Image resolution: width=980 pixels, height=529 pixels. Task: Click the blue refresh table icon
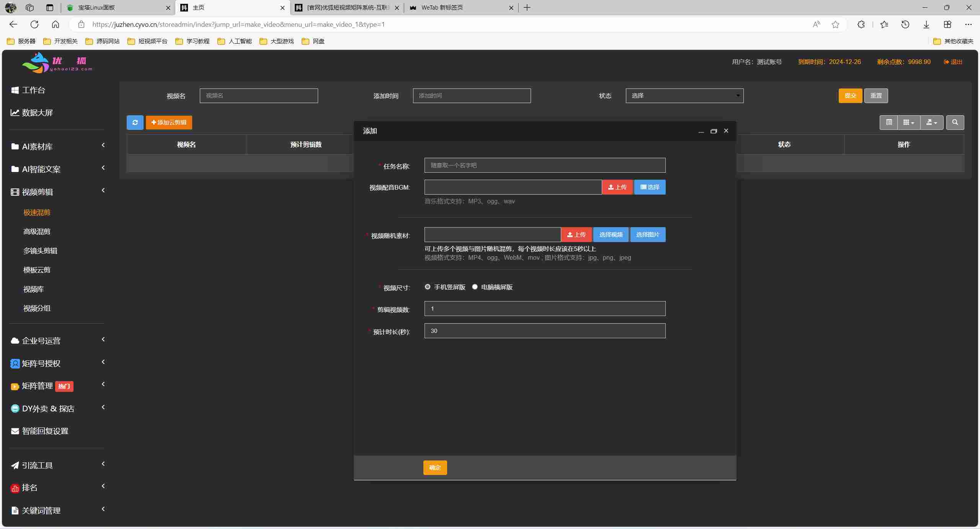[x=135, y=123]
